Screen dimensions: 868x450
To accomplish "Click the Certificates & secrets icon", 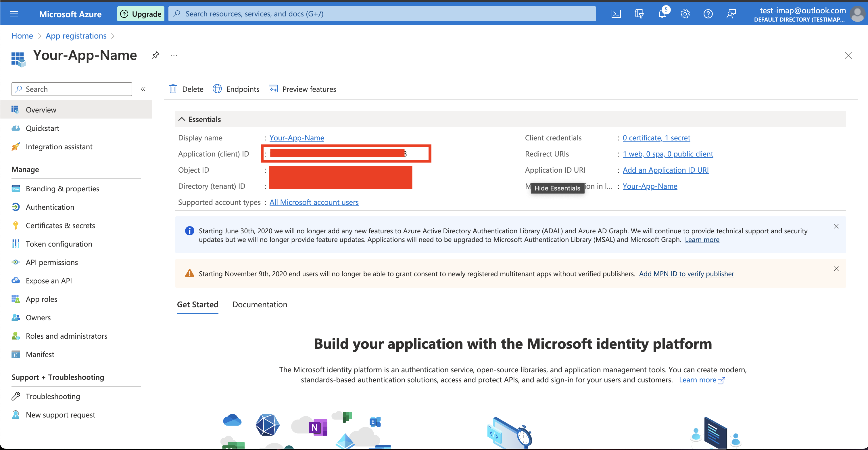I will 16,225.
